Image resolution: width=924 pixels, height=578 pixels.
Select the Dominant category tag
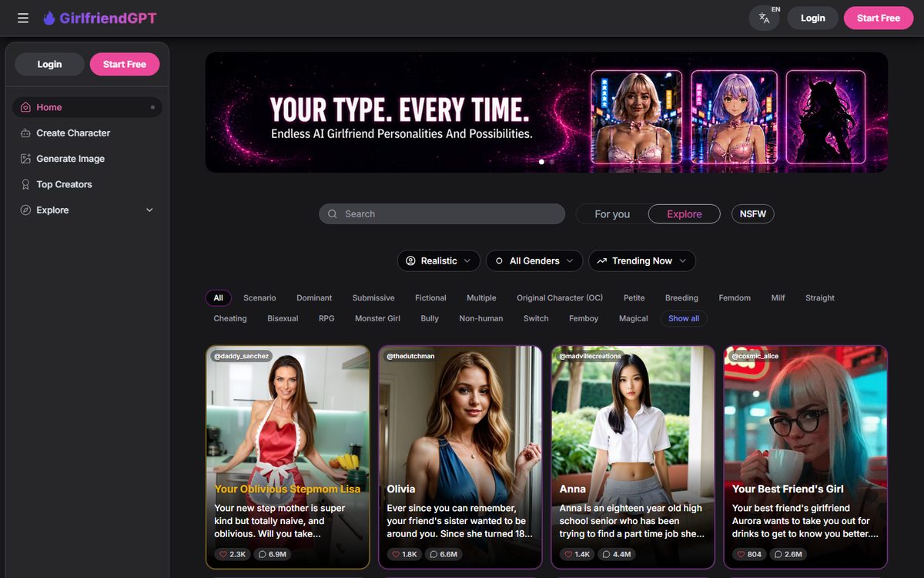click(x=314, y=297)
